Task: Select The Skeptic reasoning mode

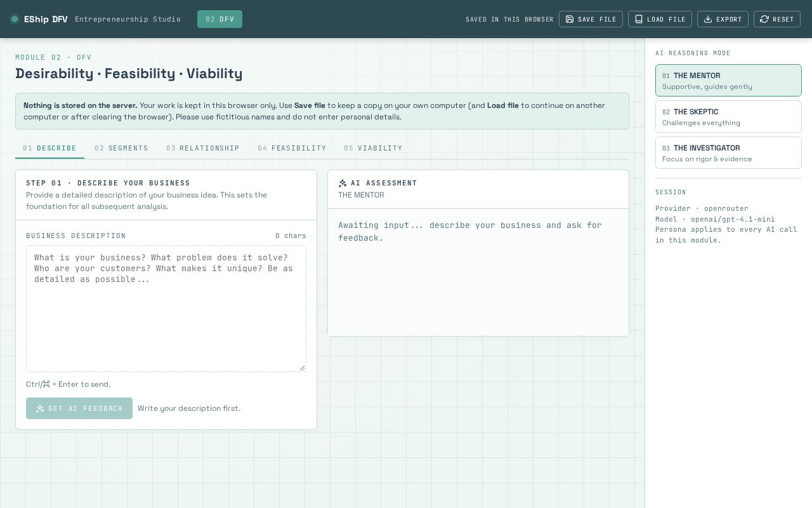Action: (x=728, y=116)
